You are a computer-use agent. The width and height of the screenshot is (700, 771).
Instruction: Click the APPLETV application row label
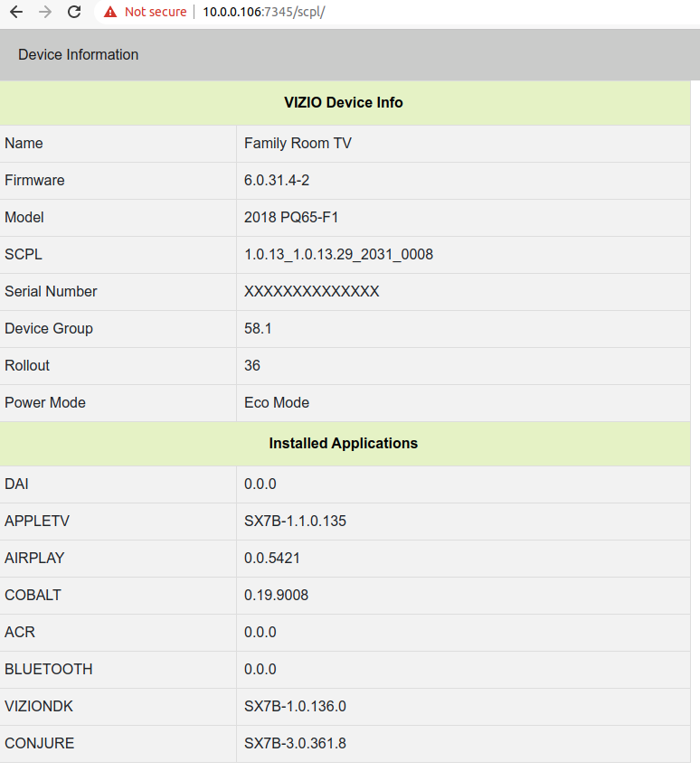(37, 521)
